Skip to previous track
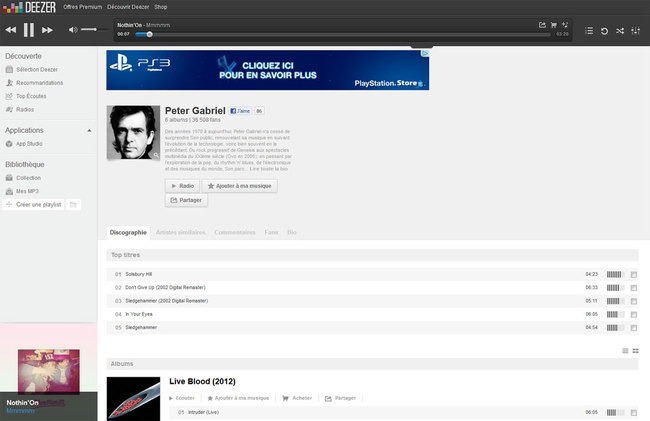The image size is (650, 421). [x=11, y=30]
